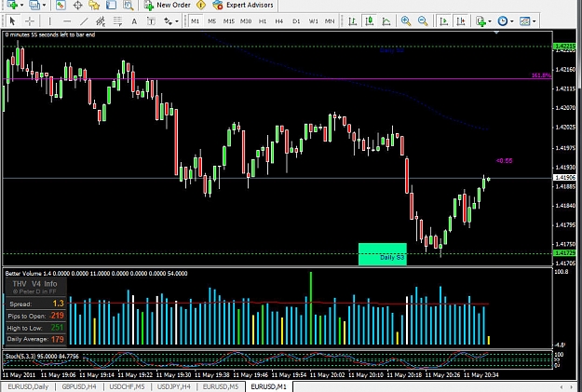This screenshot has width=582, height=392.
Task: Create a new chart with the plus icon
Action: pyautogui.click(x=12, y=5)
